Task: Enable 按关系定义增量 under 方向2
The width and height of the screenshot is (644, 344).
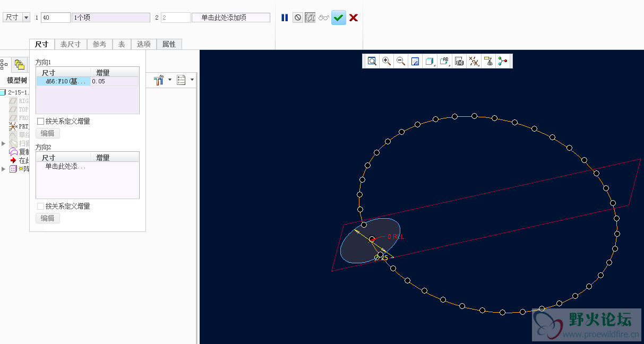Action: tap(40, 206)
